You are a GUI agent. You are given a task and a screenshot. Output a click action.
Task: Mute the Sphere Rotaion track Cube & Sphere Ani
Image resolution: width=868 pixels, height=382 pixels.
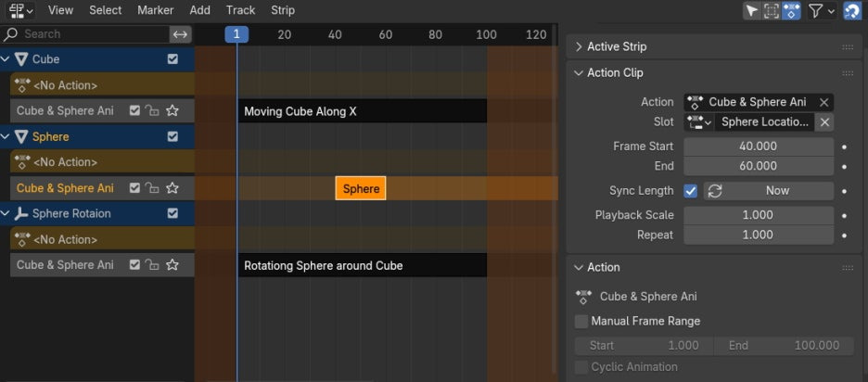point(134,265)
